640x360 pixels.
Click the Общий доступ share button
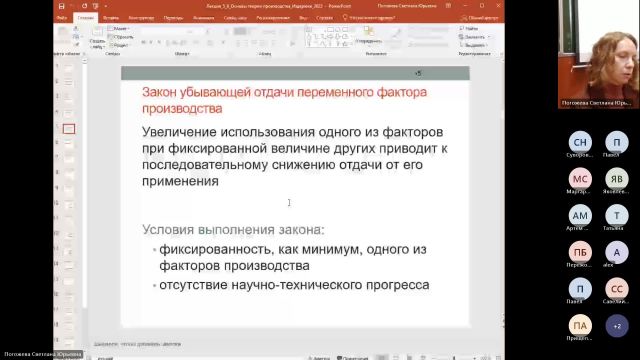point(480,18)
